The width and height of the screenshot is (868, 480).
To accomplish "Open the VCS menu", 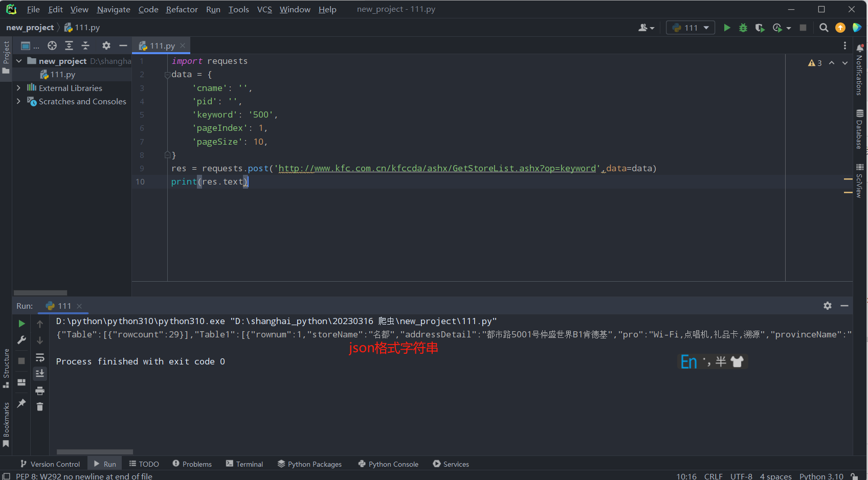I will pos(264,9).
